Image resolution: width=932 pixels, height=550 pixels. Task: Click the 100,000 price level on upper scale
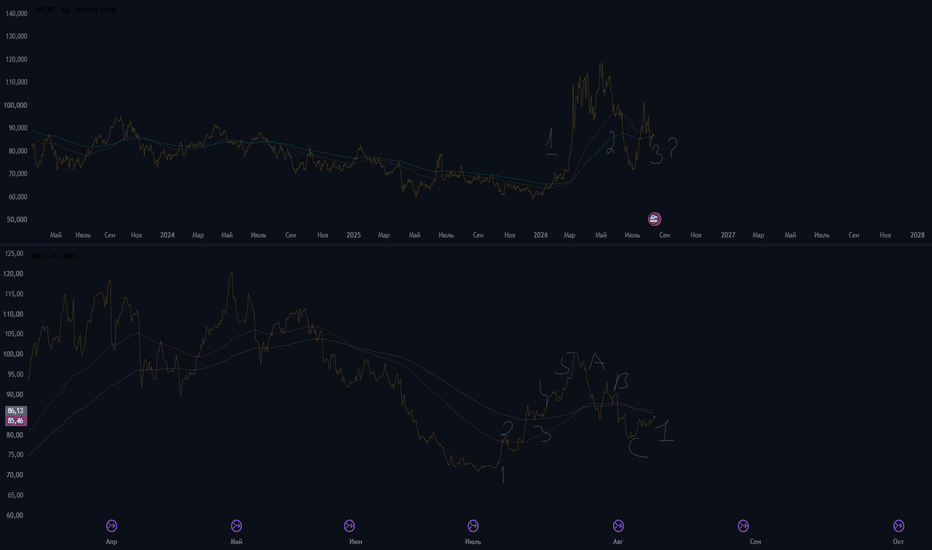[x=17, y=105]
